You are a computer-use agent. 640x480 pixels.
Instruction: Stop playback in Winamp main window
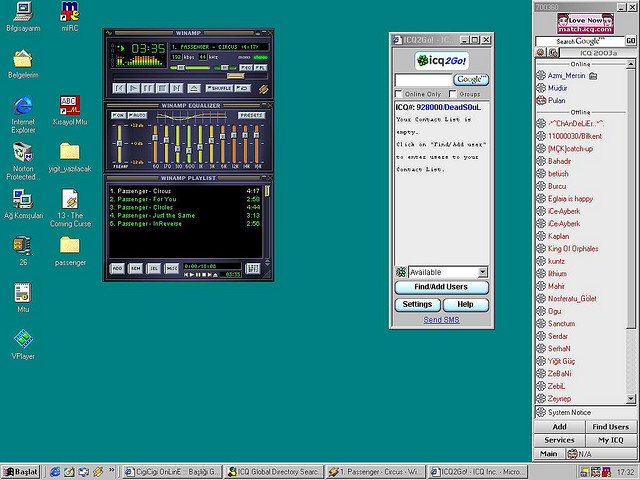(162, 88)
